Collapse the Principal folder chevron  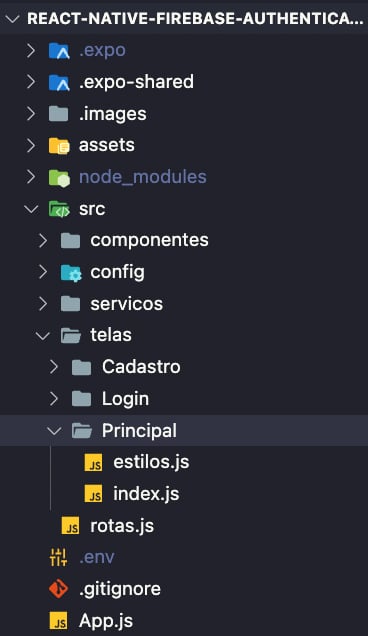54,431
